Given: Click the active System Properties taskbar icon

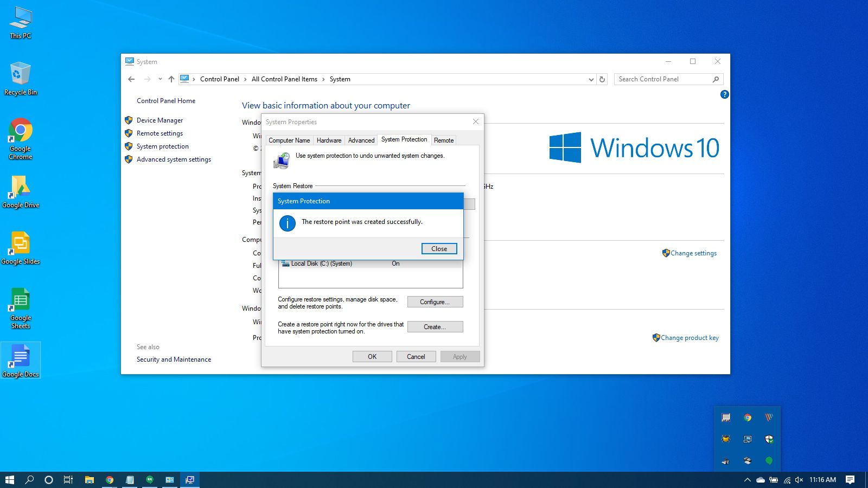Looking at the screenshot, I should pos(190,480).
